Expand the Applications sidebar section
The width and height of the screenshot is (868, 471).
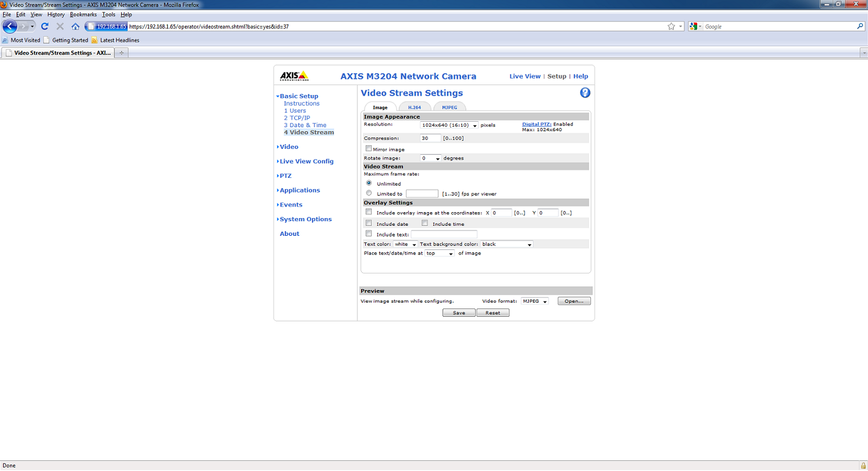298,190
